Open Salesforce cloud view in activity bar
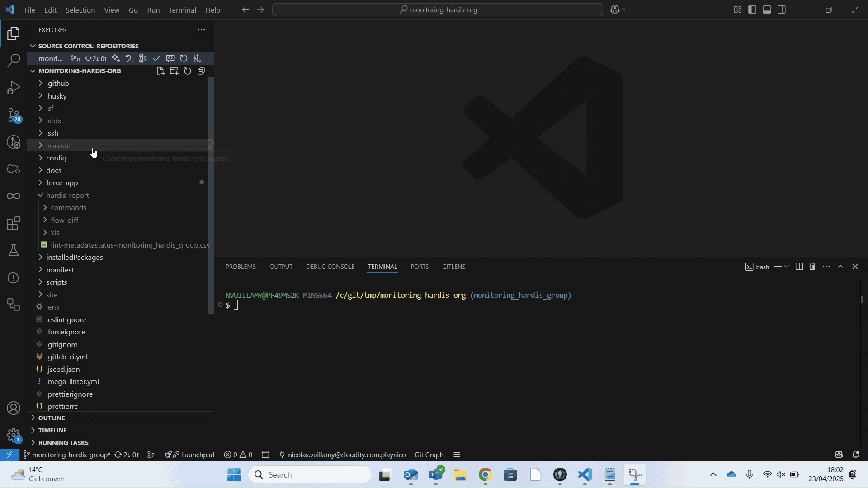Image resolution: width=868 pixels, height=488 pixels. coord(14,169)
